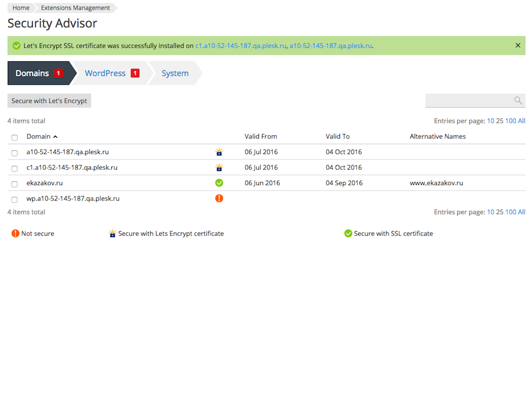The height and width of the screenshot is (399, 532).
Task: Click the red Not secure icon for wp.a10-52-145-187.qa.plesk.ru
Action: 219,198
